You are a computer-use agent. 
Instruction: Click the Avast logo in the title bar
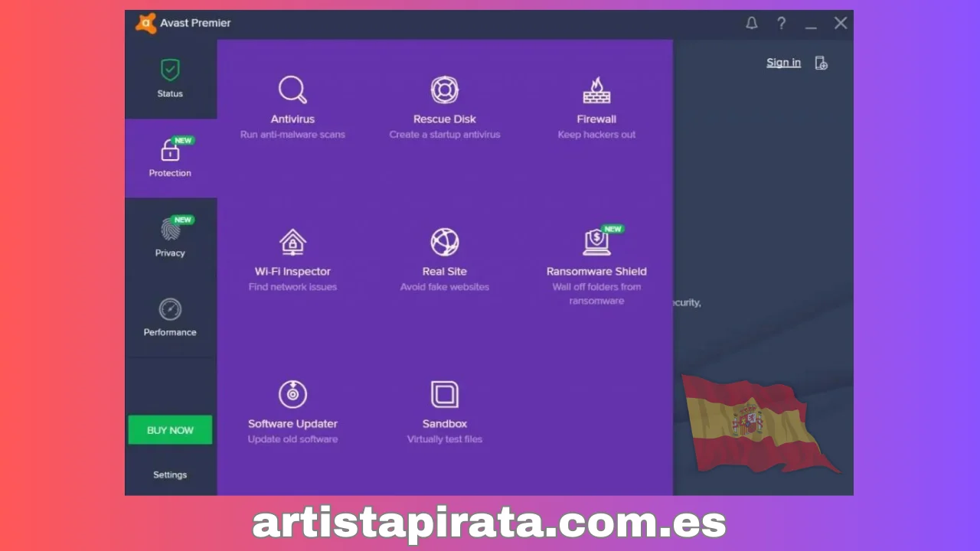[x=145, y=23]
